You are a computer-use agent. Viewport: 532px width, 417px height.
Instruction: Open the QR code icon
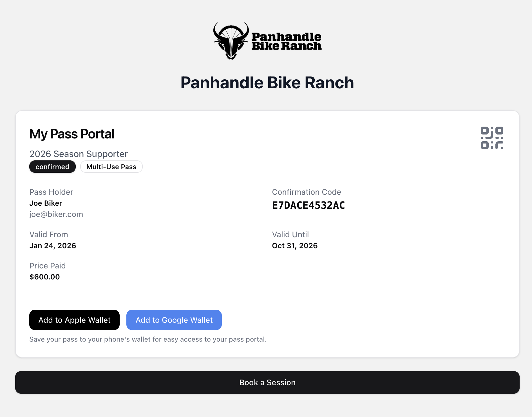pyautogui.click(x=492, y=138)
